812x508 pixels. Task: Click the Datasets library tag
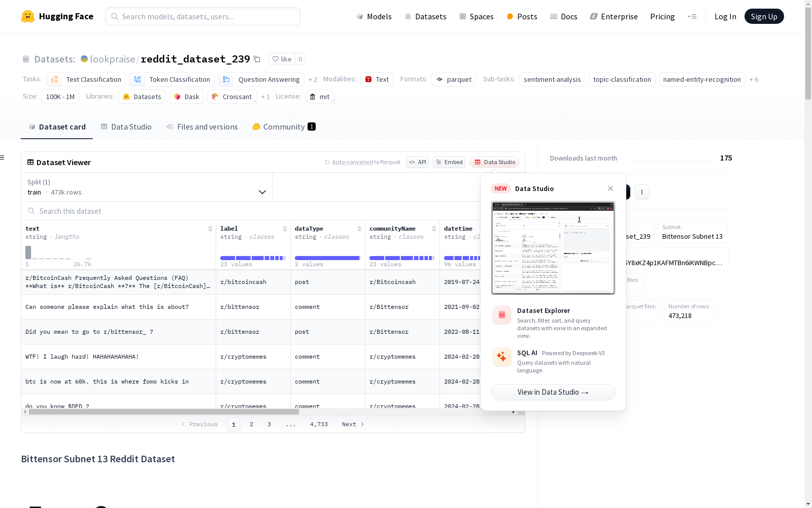pyautogui.click(x=142, y=97)
